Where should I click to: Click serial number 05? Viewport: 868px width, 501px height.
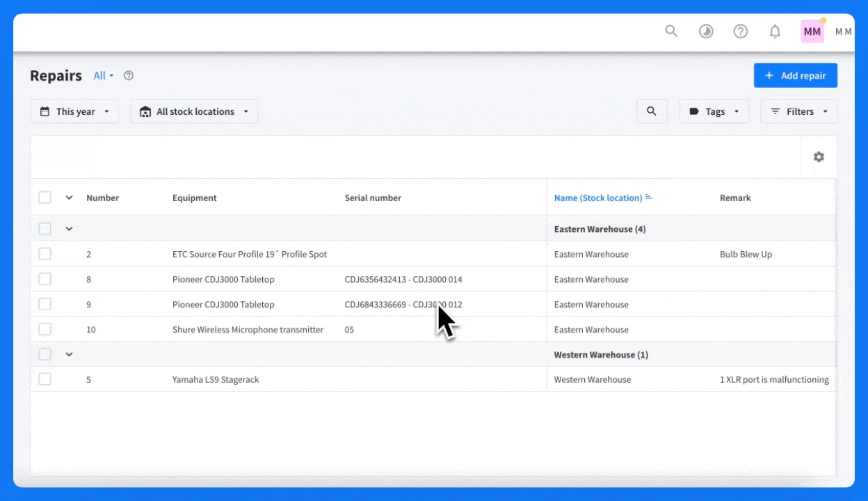pyautogui.click(x=349, y=330)
